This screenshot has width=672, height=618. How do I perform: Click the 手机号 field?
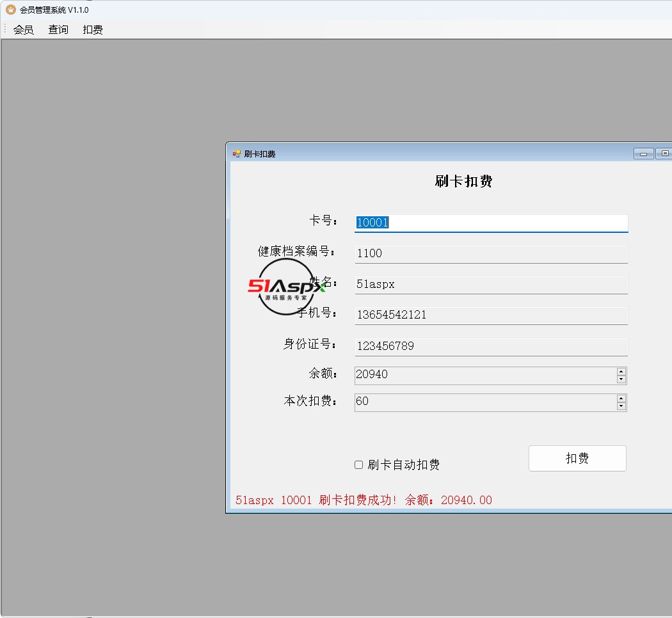coord(491,315)
